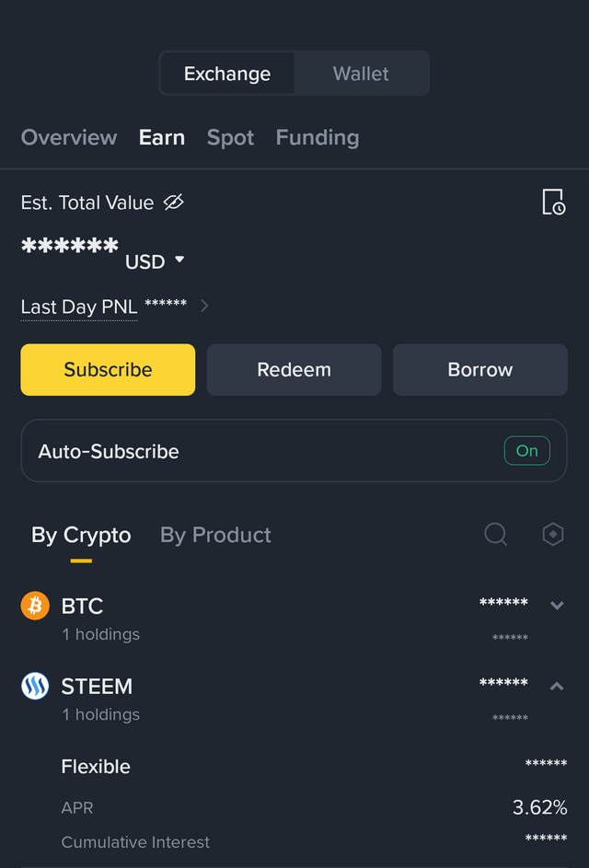Switch to the Spot tab
This screenshot has height=868, width=589.
230,137
